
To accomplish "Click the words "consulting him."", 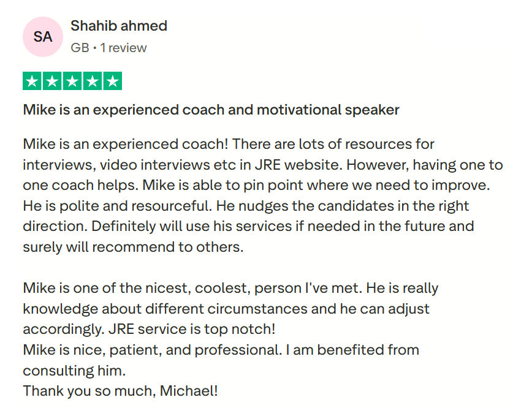I will pyautogui.click(x=74, y=371).
